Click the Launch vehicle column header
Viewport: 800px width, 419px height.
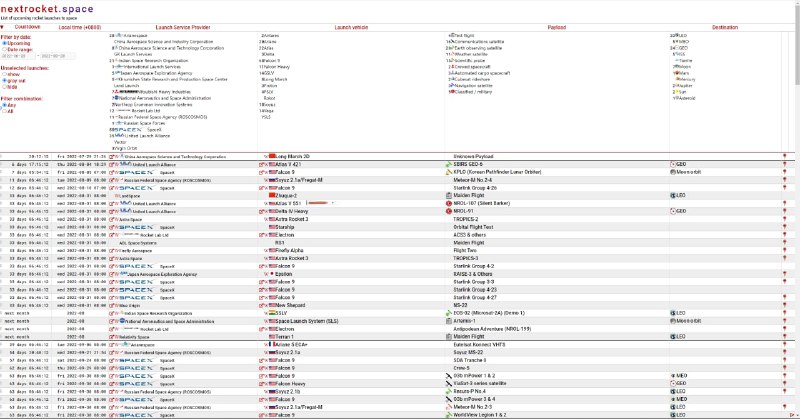[351, 27]
